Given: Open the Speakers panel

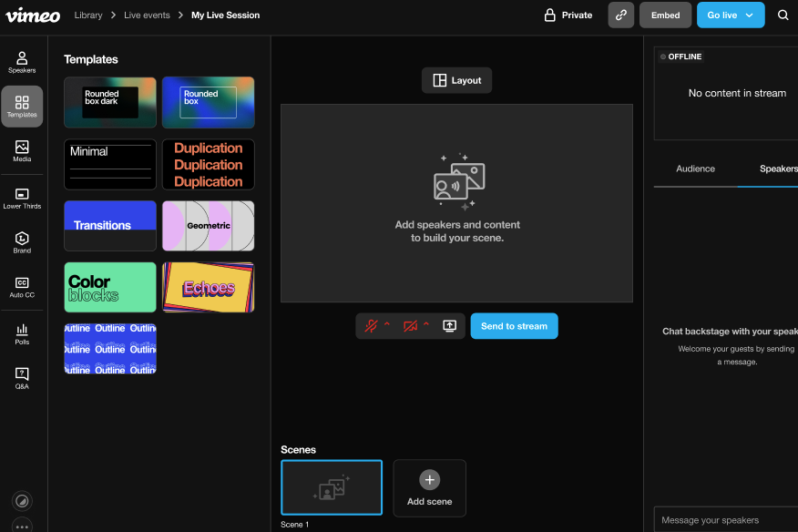Looking at the screenshot, I should 22,59.
